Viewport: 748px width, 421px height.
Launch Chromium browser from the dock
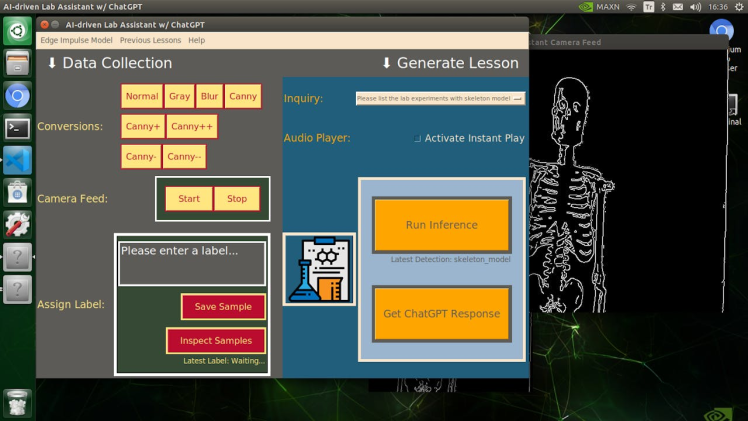pos(17,96)
